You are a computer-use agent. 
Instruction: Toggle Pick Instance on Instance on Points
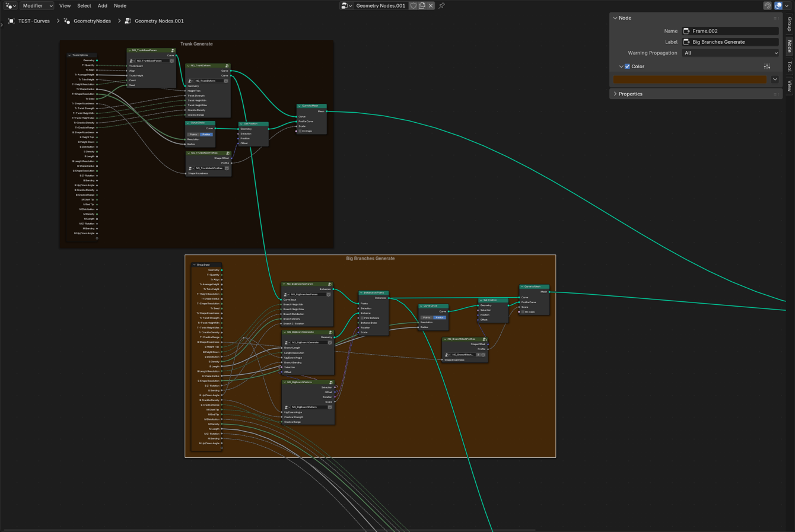pos(362,318)
